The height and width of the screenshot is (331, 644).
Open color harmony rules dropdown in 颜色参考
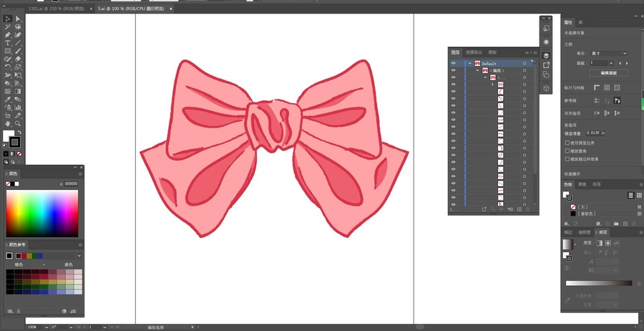click(79, 256)
